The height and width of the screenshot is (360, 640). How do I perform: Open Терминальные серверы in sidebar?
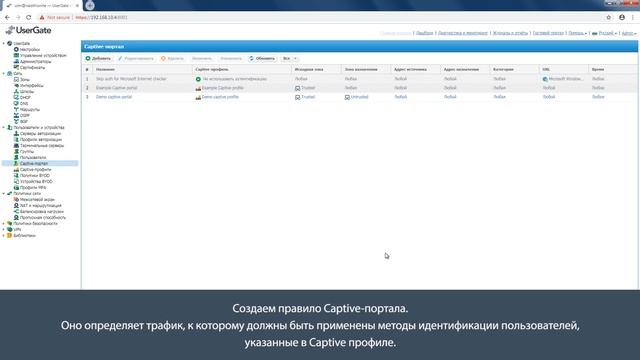(x=42, y=146)
